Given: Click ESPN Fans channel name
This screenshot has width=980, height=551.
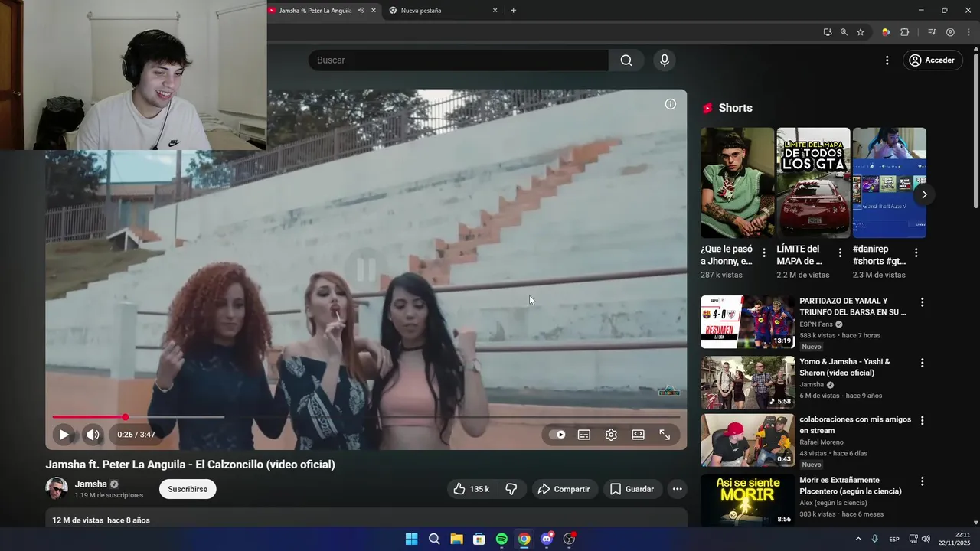Looking at the screenshot, I should click(x=816, y=324).
